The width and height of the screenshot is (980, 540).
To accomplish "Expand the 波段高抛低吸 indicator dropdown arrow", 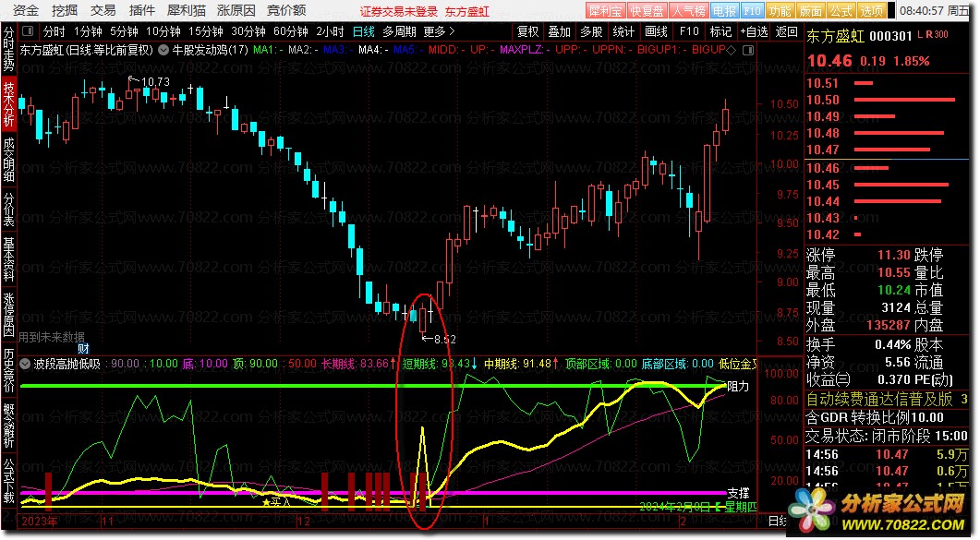I will click(25, 364).
